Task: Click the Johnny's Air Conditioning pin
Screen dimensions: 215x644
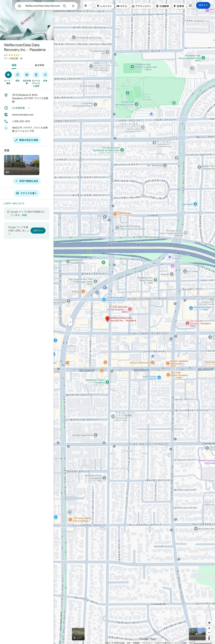Action: click(x=68, y=261)
